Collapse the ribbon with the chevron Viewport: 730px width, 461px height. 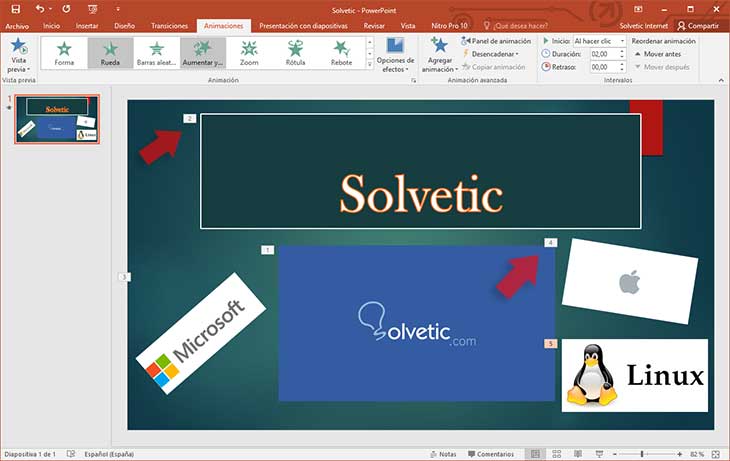pos(721,81)
